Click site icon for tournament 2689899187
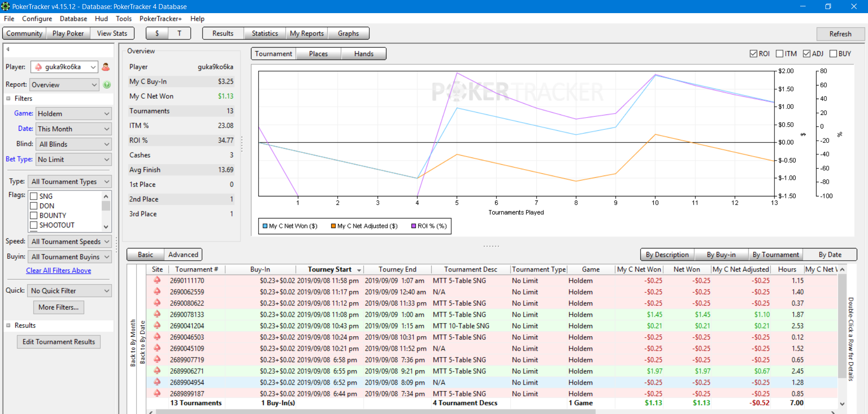Image resolution: width=868 pixels, height=414 pixels. pos(157,394)
